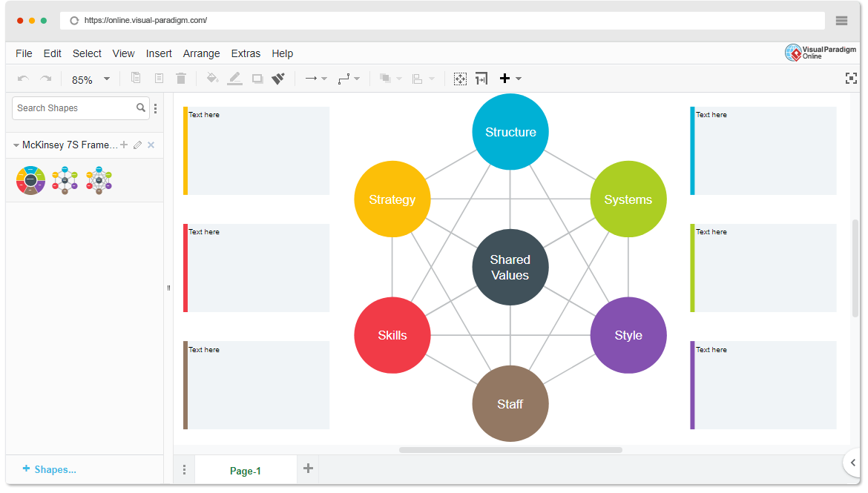Toggle the shadow tool icon

point(257,79)
